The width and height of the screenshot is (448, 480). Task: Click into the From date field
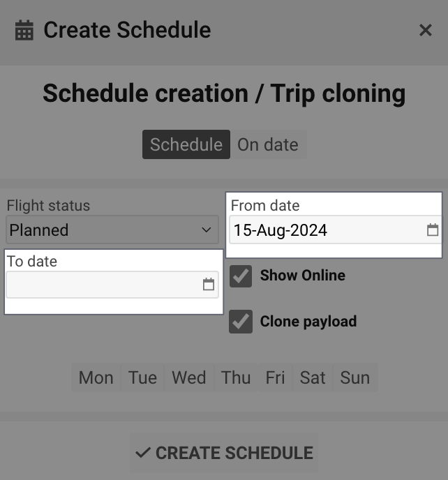point(324,230)
